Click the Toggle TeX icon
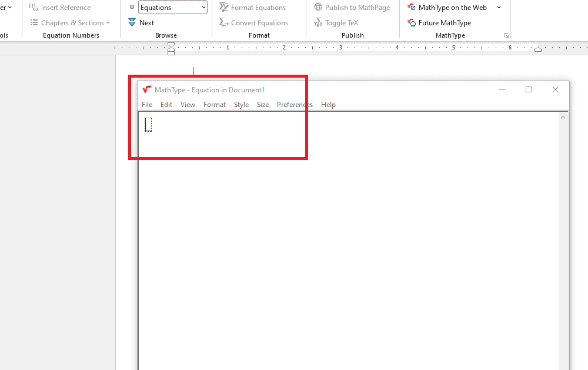Screen dimensions: 588x370 click(x=318, y=22)
